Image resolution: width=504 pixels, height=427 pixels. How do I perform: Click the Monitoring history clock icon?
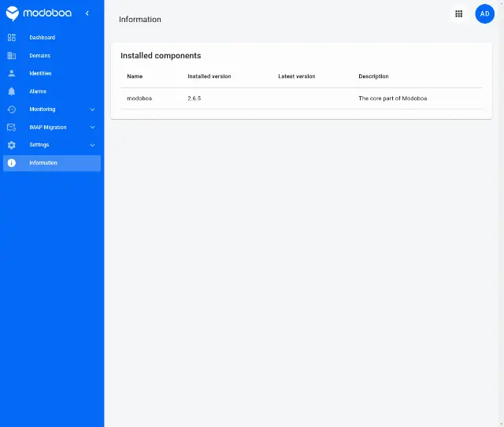pyautogui.click(x=12, y=110)
